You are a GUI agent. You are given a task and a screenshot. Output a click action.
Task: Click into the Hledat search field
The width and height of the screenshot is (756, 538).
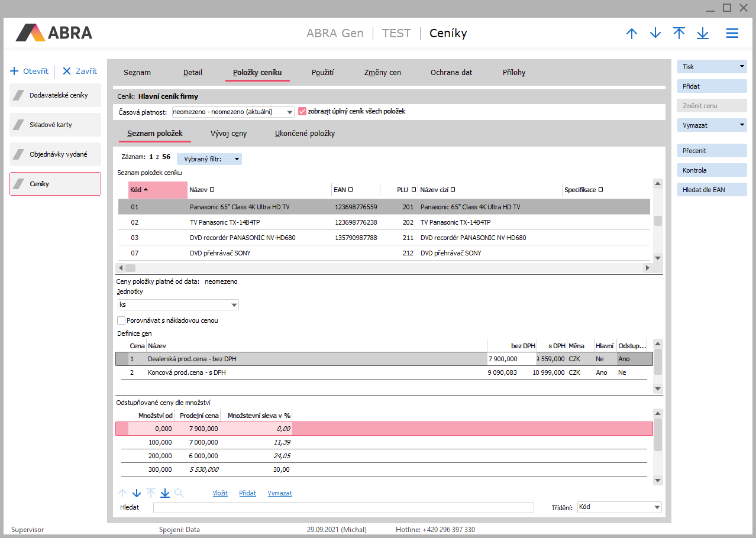(x=343, y=507)
